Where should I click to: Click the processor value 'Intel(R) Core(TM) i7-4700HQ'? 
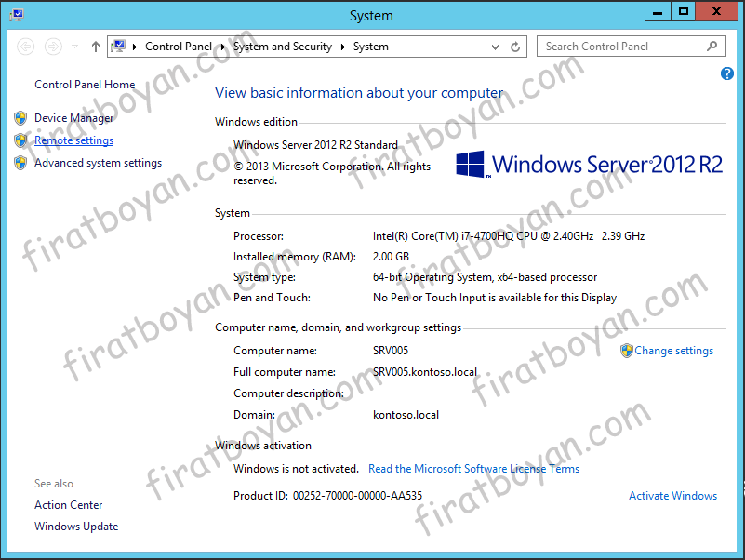[445, 236]
